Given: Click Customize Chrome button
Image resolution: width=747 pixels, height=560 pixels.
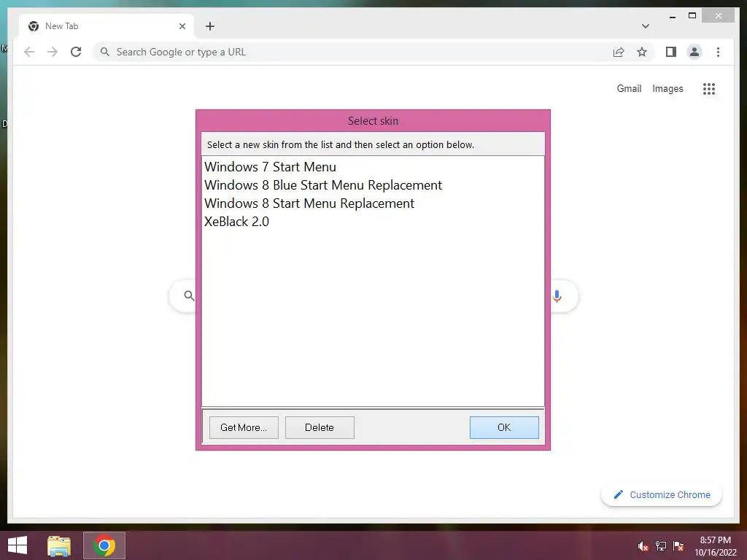Looking at the screenshot, I should (x=662, y=495).
